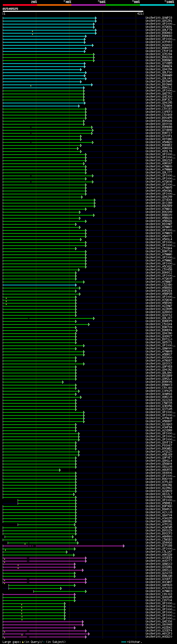Open hit UniRef100_B9DH83

tap(159, 33)
